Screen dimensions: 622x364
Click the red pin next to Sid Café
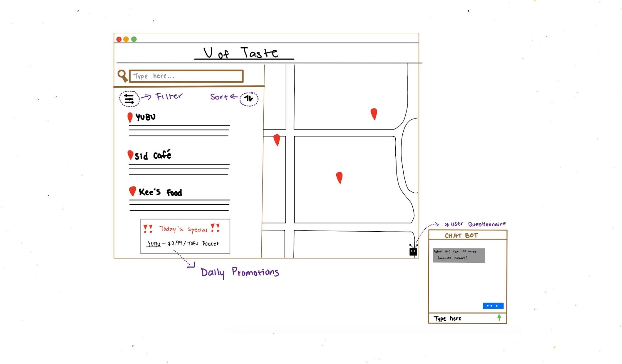(130, 155)
